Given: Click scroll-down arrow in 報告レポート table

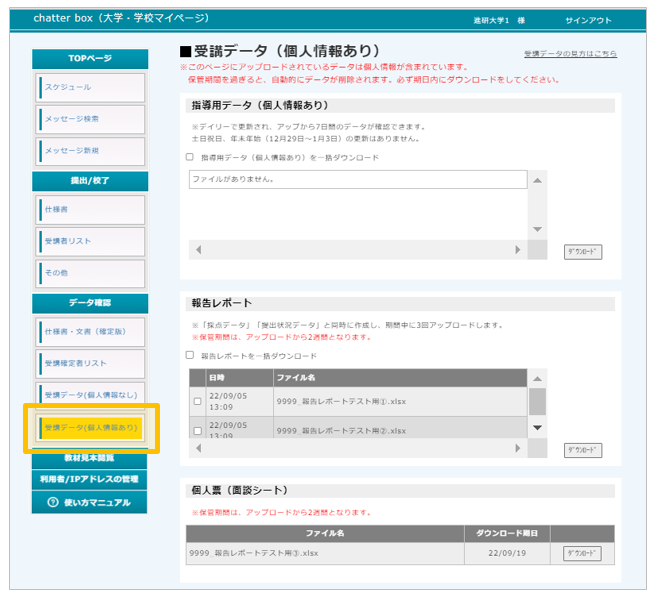Looking at the screenshot, I should tap(538, 427).
